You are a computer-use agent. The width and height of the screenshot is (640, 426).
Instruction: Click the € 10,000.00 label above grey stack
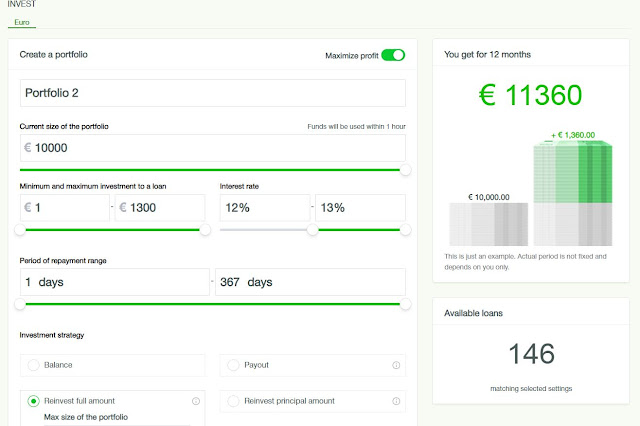pos(489,197)
